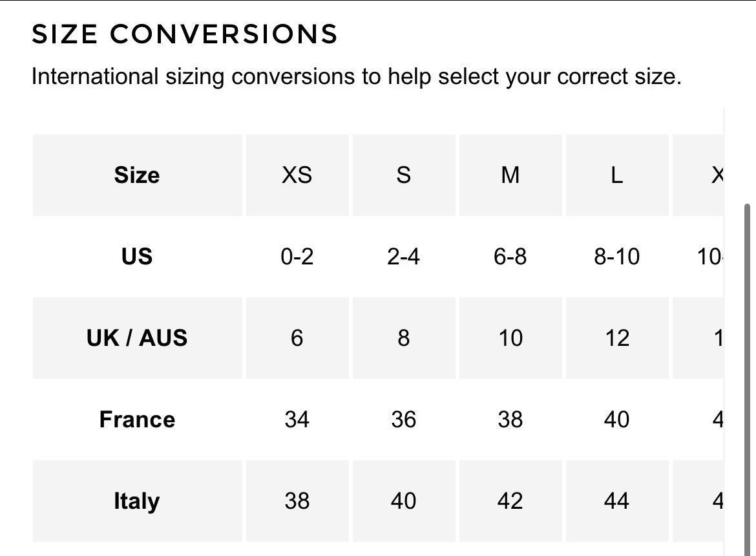The width and height of the screenshot is (756, 556).
Task: Select the L size column header
Action: coord(616,175)
